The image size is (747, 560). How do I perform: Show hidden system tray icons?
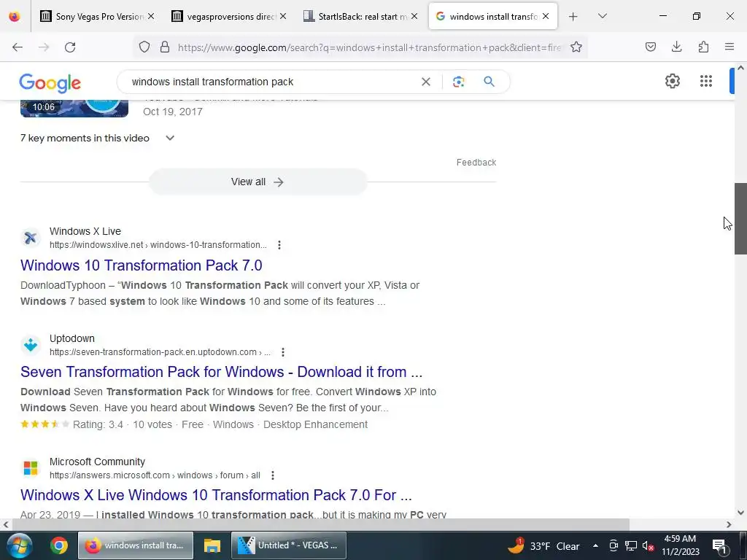tap(595, 546)
